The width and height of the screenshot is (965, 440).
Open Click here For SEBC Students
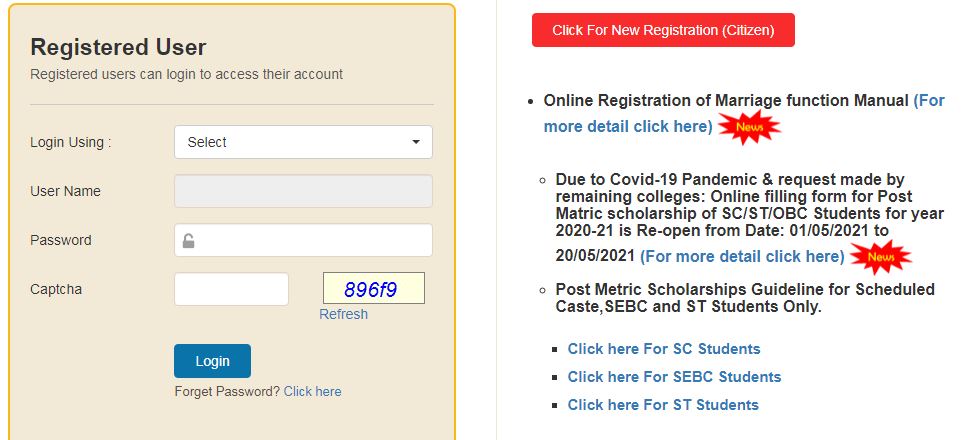coord(674,377)
